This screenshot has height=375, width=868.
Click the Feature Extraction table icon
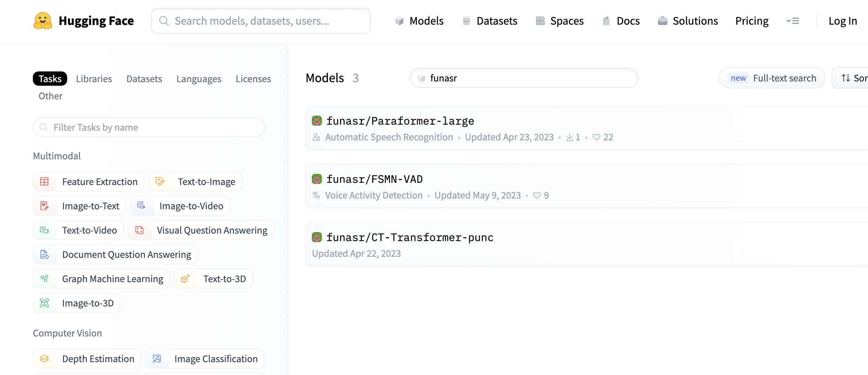tap(44, 181)
